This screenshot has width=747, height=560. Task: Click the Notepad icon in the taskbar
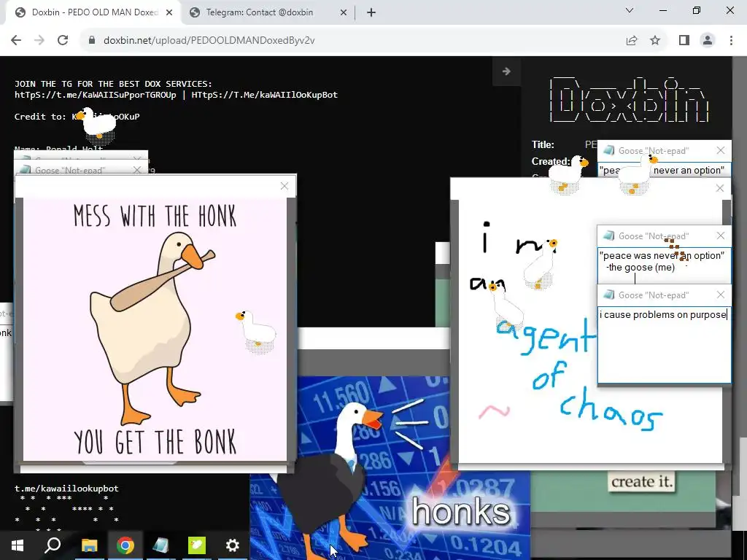tap(160, 545)
